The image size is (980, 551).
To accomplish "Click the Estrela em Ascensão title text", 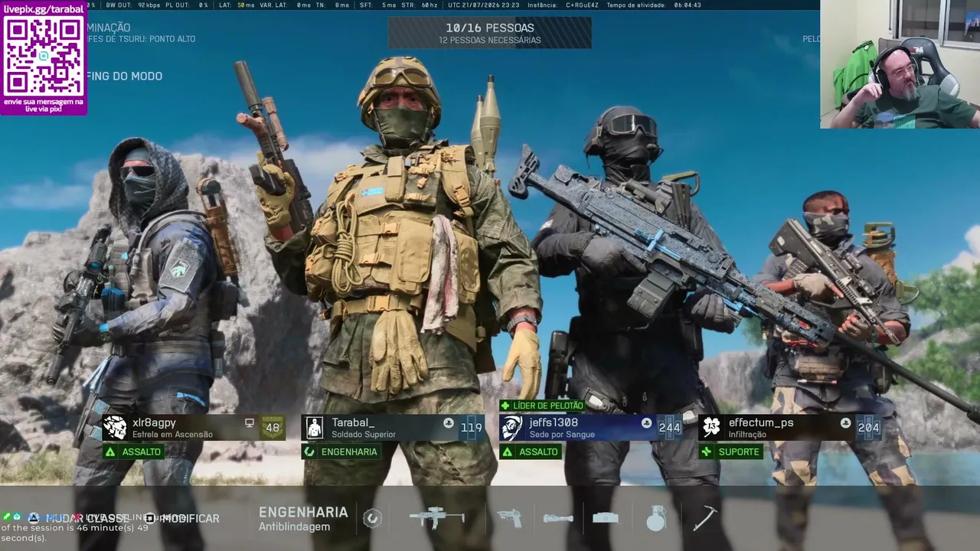I will coord(172,435).
